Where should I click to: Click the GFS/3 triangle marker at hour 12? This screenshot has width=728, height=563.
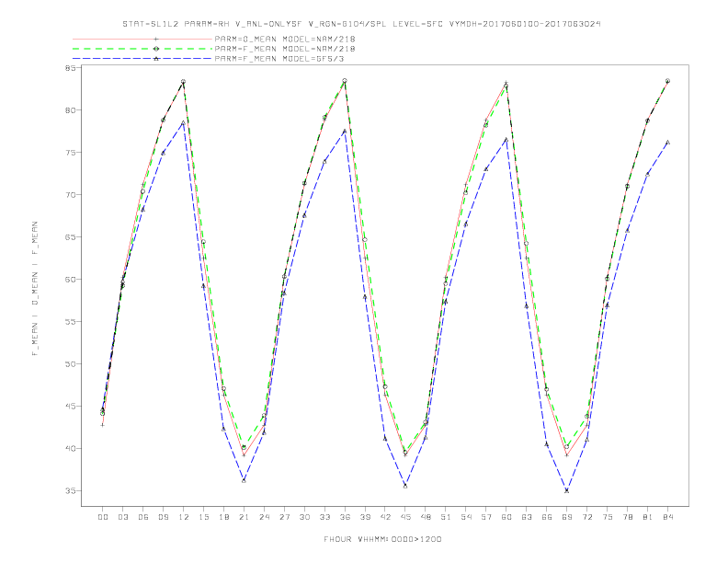coord(184,122)
